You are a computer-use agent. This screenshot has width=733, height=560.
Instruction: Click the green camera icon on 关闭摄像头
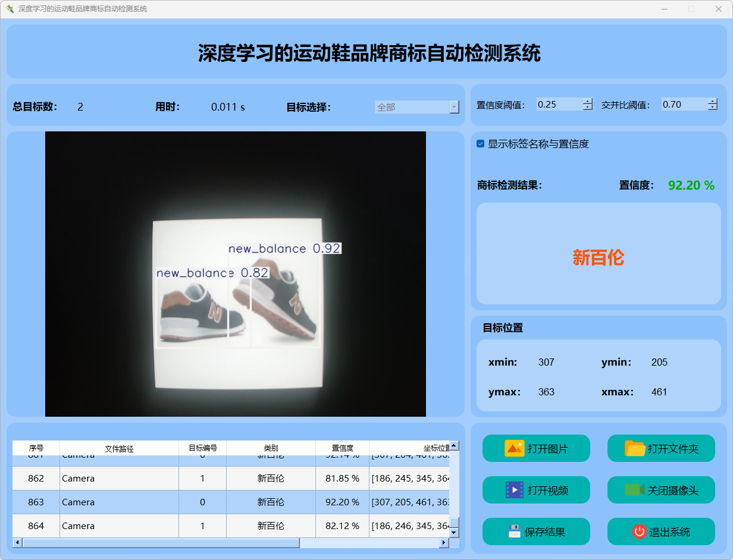[x=634, y=490]
